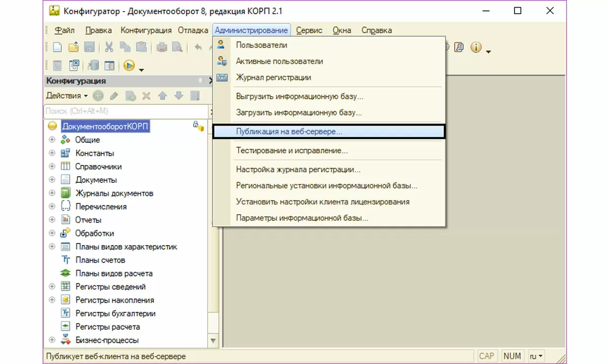This screenshot has height=364, width=608.
Task: Expand the Справочники tree node
Action: (52, 167)
